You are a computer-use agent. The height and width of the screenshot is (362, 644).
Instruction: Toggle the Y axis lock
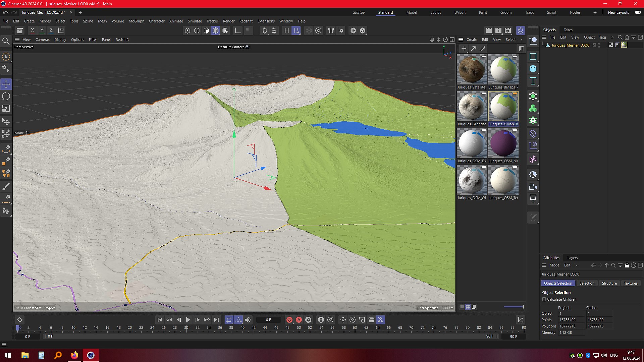(x=42, y=31)
